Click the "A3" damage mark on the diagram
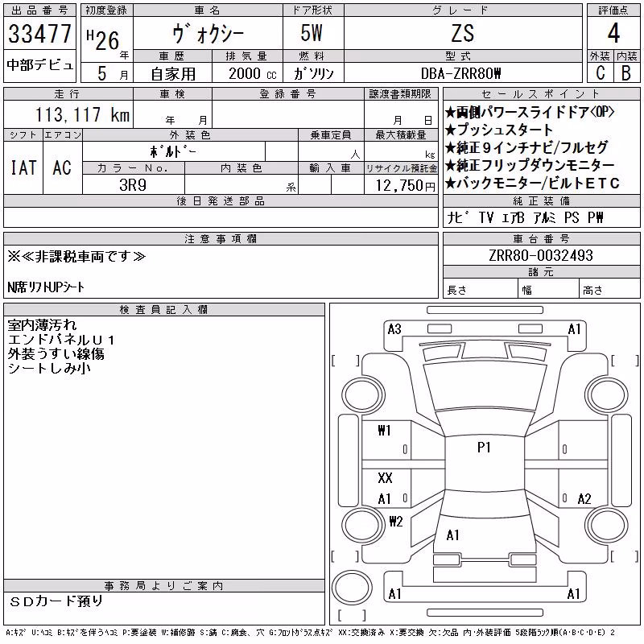644x644 pixels. click(x=394, y=329)
